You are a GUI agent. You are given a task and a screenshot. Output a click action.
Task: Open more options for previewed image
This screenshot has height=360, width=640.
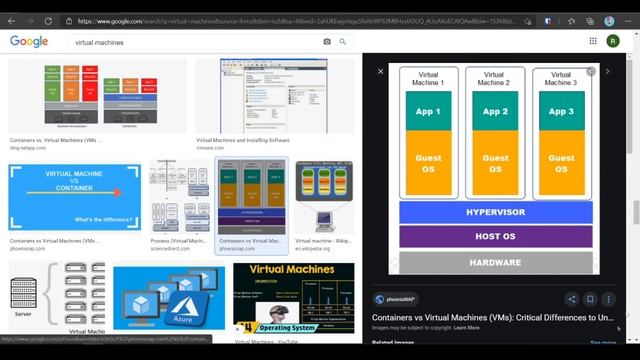point(609,299)
